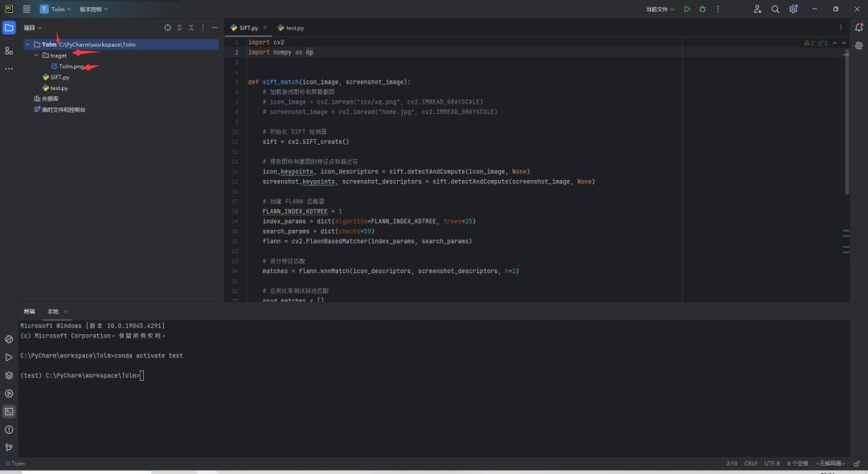Image resolution: width=868 pixels, height=474 pixels.
Task: Open Python Packages layers icon
Action: click(x=9, y=375)
